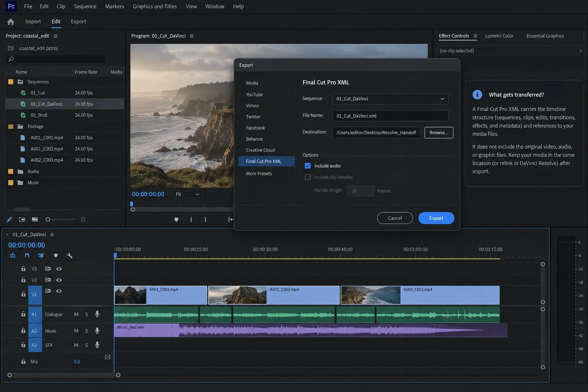Mute the SFX track A3
The image size is (588, 392).
click(x=76, y=345)
